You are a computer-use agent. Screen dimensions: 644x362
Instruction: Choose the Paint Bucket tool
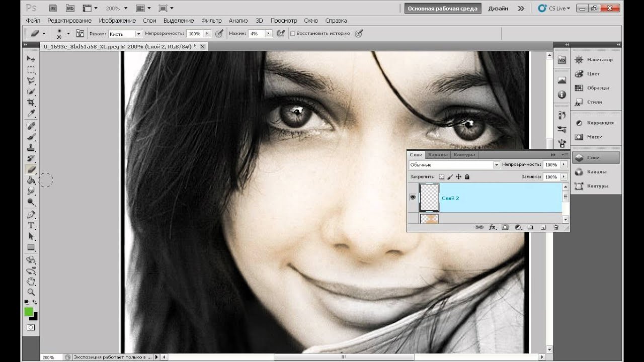click(x=31, y=180)
